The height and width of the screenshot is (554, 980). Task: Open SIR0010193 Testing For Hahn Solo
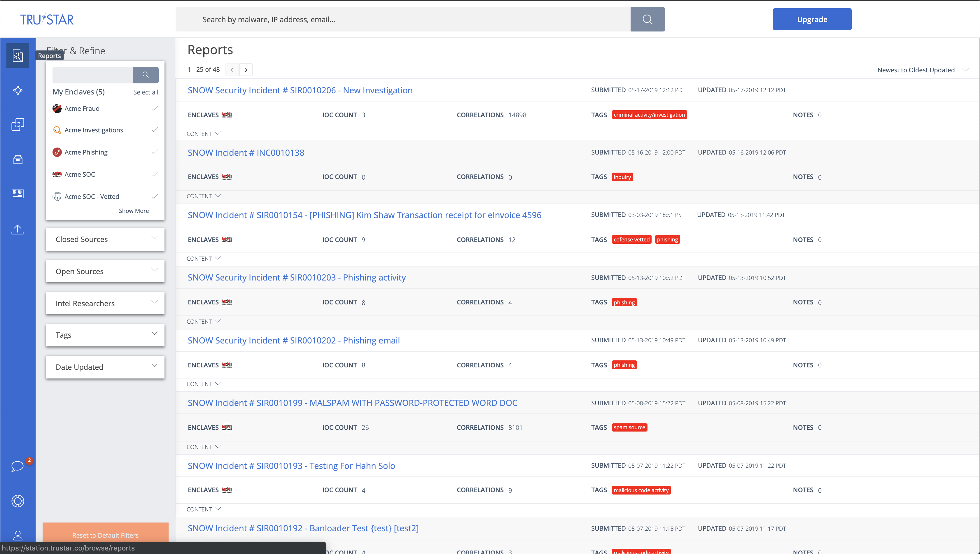click(291, 466)
